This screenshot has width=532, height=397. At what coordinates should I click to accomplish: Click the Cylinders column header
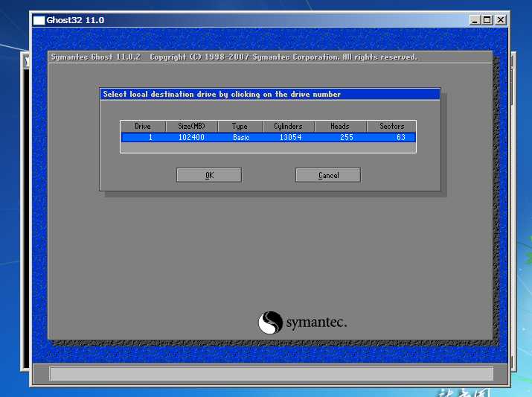tap(289, 126)
